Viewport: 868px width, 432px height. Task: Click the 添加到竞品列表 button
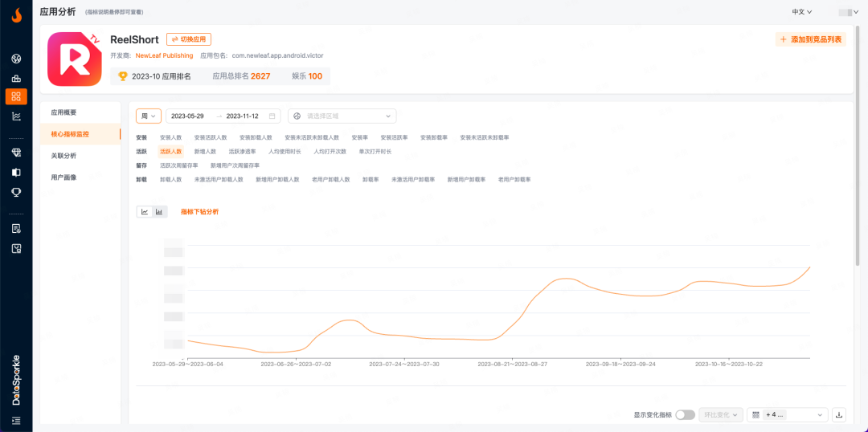point(811,39)
